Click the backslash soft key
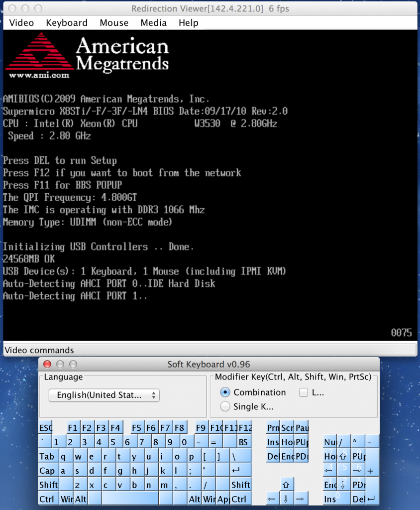 pyautogui.click(x=240, y=456)
